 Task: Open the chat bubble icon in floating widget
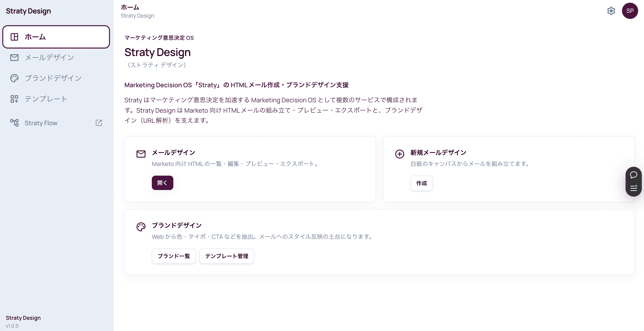(x=633, y=175)
